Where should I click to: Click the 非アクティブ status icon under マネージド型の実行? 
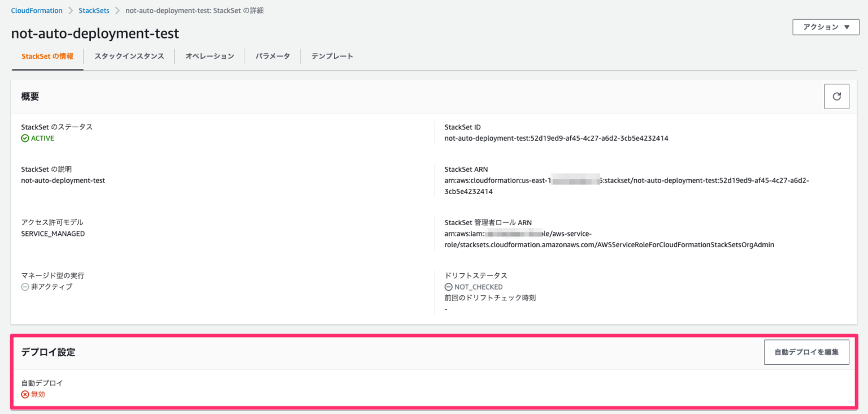(24, 286)
